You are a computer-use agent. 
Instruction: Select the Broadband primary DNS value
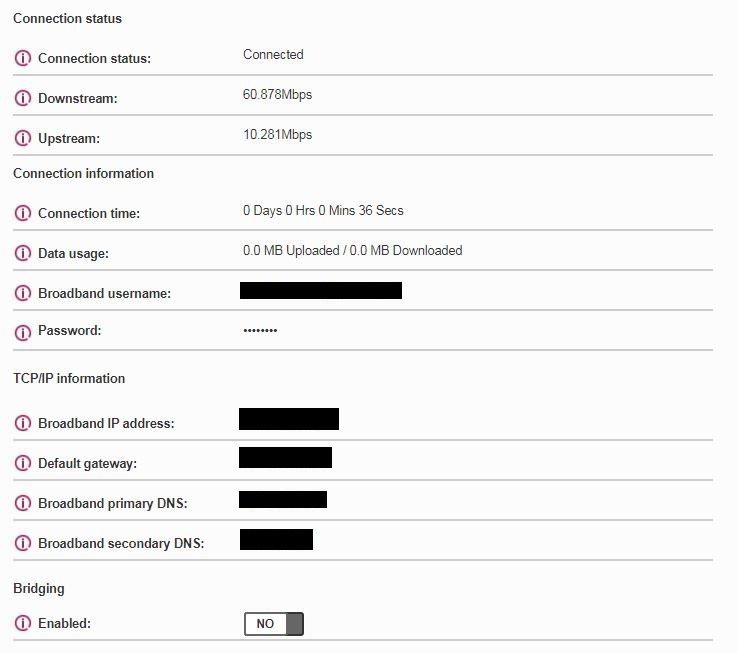283,499
